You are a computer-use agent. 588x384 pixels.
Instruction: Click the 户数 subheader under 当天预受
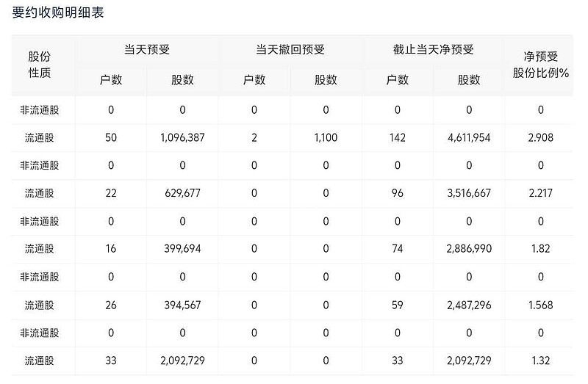click(110, 80)
